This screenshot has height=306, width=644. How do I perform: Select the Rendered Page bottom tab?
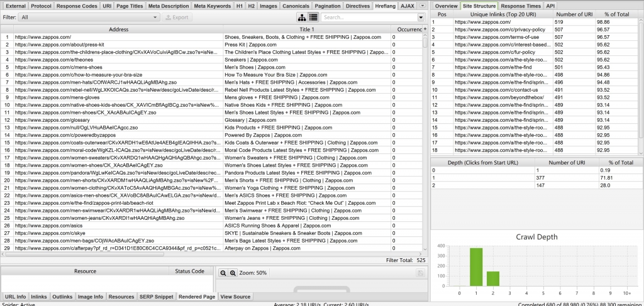(x=197, y=297)
